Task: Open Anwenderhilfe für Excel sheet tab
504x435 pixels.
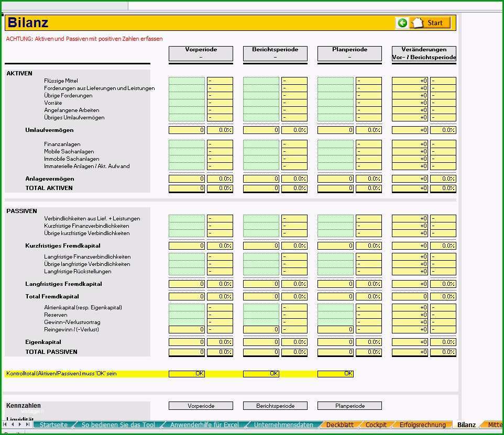Action: coord(204,425)
